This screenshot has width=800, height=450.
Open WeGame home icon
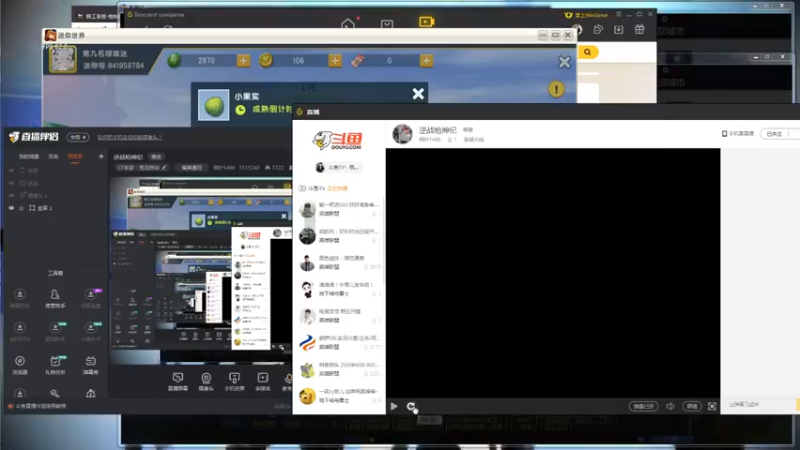347,24
